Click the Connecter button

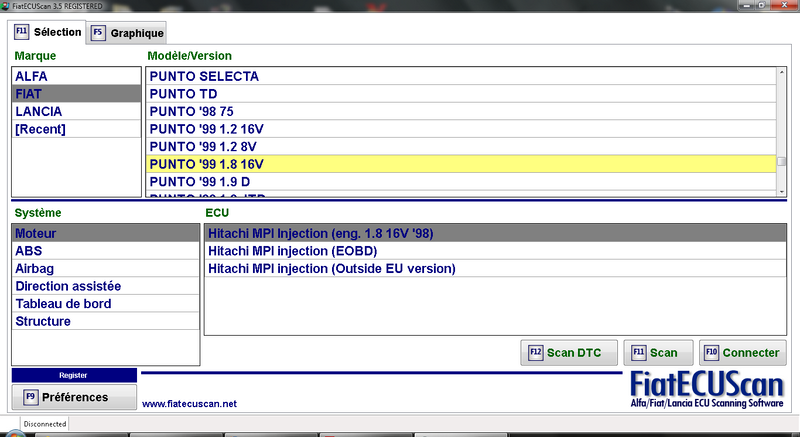(x=743, y=352)
